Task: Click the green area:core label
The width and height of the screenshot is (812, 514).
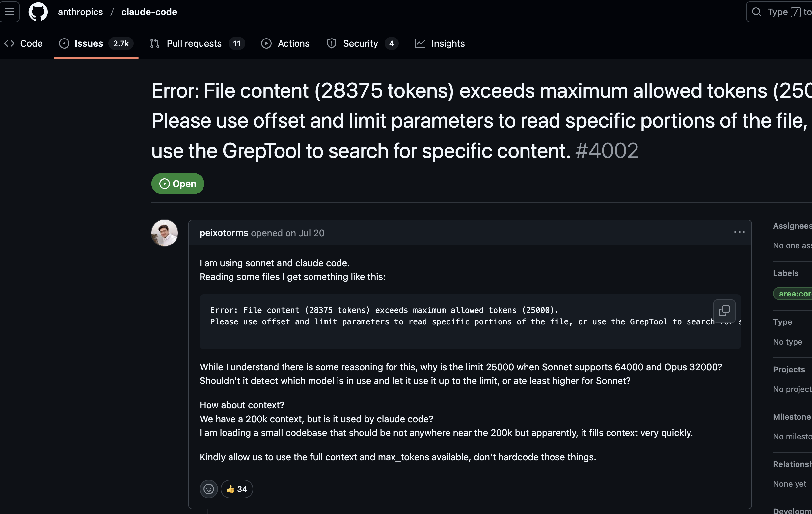Action: pyautogui.click(x=794, y=294)
